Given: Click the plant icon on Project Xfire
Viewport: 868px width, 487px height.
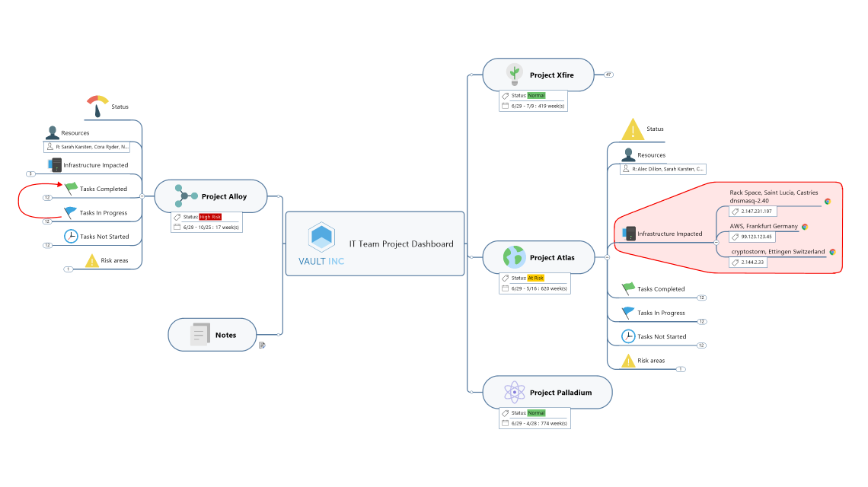Looking at the screenshot, I should point(515,74).
